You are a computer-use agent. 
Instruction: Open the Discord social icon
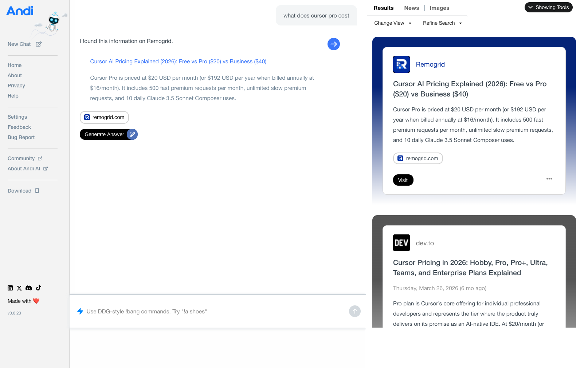(29, 288)
